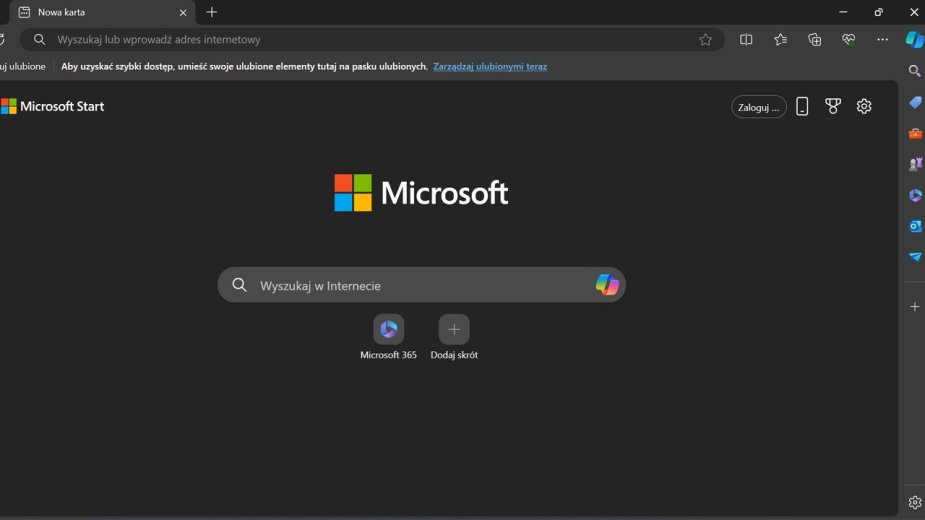925x520 pixels.
Task: Open the Tools briefcase sidebar icon
Action: click(x=915, y=133)
